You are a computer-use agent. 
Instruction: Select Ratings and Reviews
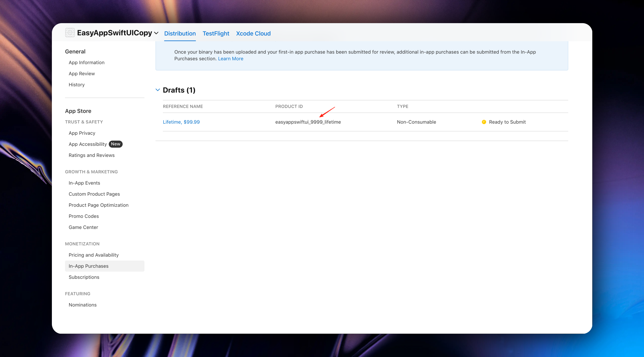click(x=92, y=155)
